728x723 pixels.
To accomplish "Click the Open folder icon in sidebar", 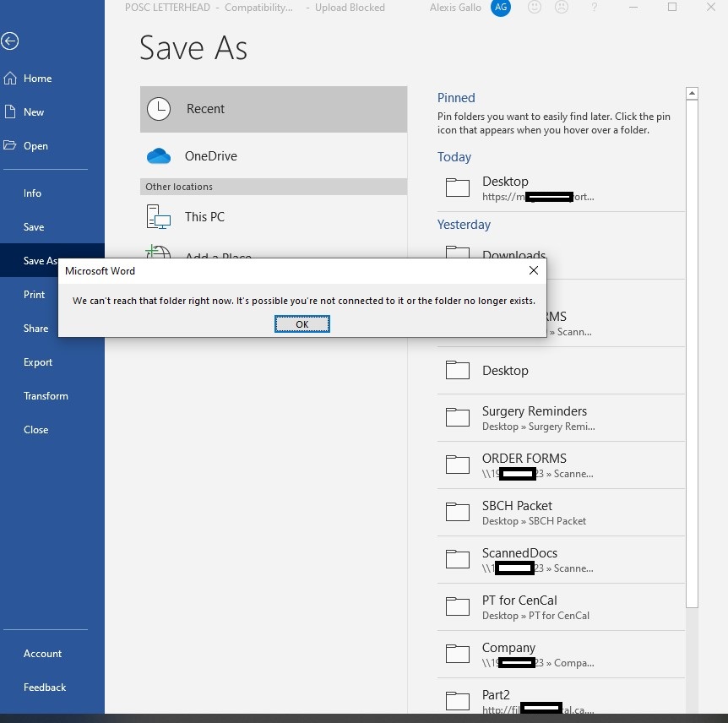I will pyautogui.click(x=10, y=145).
